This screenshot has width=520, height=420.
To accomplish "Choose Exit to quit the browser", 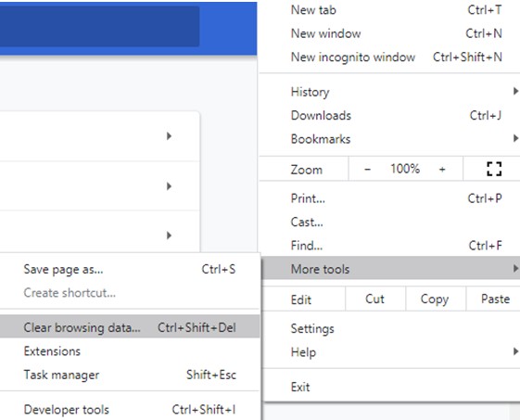I will [x=391, y=387].
